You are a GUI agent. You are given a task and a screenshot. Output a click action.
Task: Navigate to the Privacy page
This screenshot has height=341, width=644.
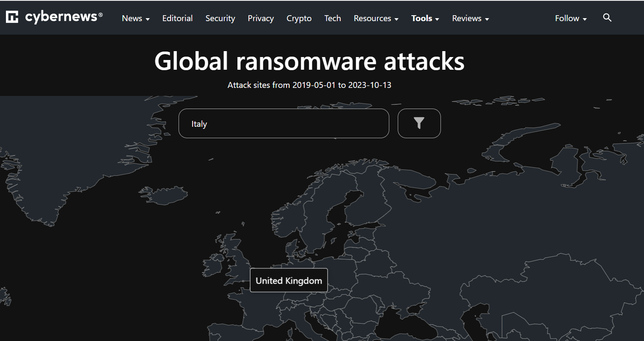click(x=261, y=19)
